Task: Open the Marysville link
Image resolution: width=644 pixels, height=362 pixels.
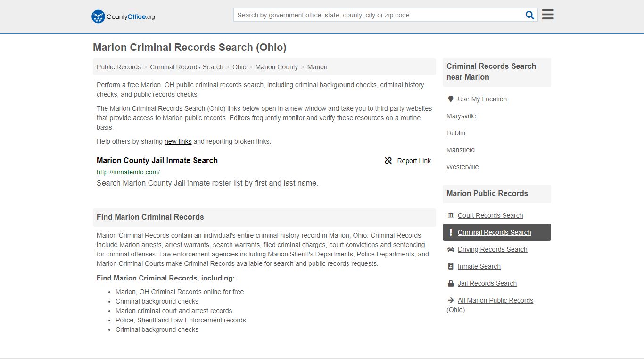Action: point(461,116)
